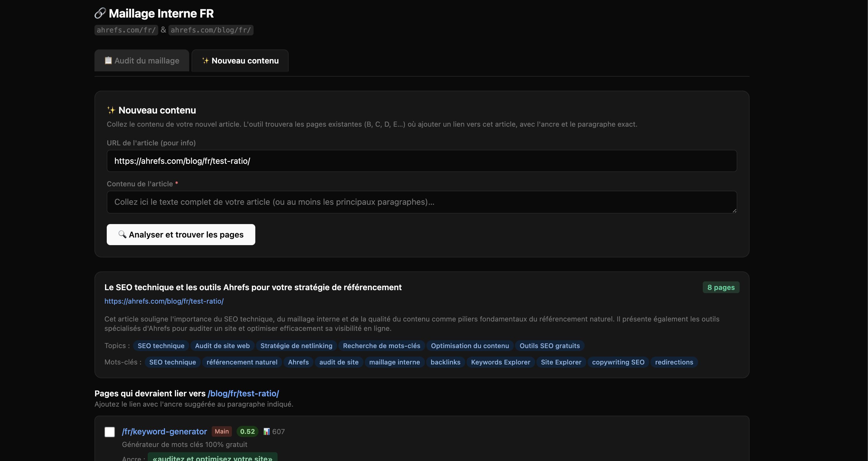The width and height of the screenshot is (868, 461).
Task: Select the Nouveau contenu tab
Action: click(240, 61)
